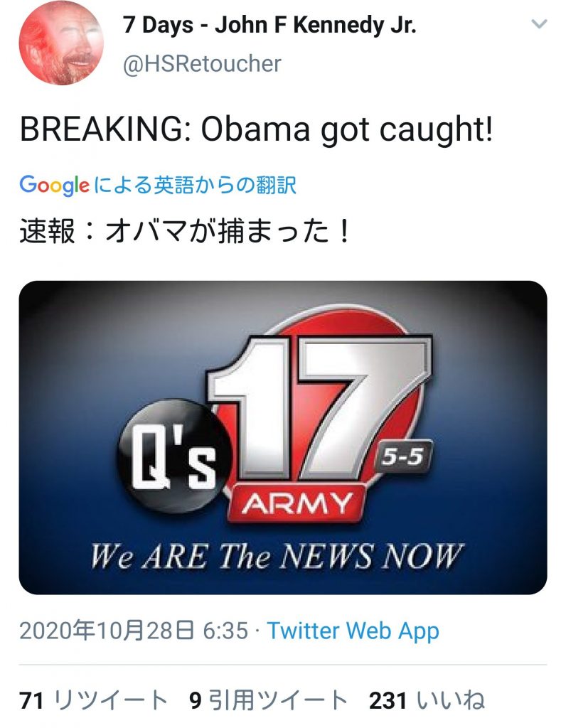The height and width of the screenshot is (728, 561).
Task: Click the "We ARE The NEWS NOW" tagline
Action: pyautogui.click(x=277, y=556)
